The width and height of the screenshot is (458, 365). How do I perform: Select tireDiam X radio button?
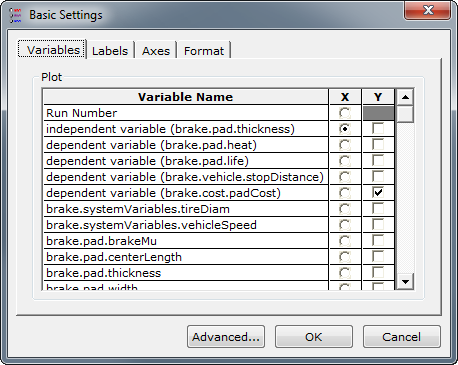tap(344, 209)
